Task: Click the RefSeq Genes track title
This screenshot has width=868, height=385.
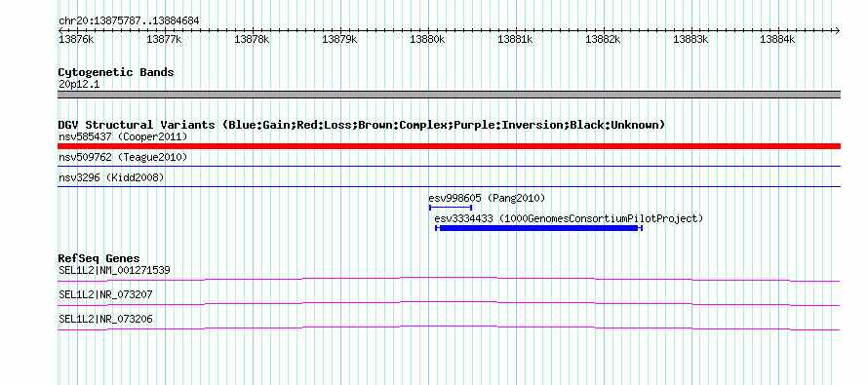Action: [99, 258]
